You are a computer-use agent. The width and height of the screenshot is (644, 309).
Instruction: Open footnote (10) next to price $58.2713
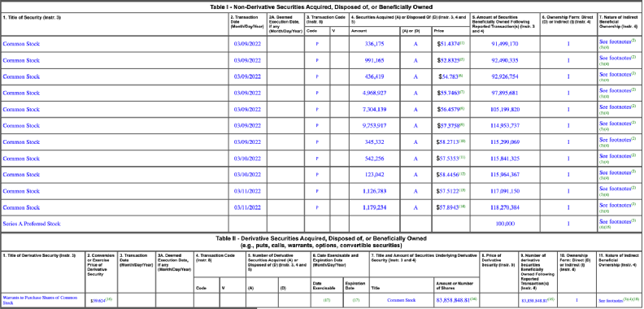click(x=463, y=141)
